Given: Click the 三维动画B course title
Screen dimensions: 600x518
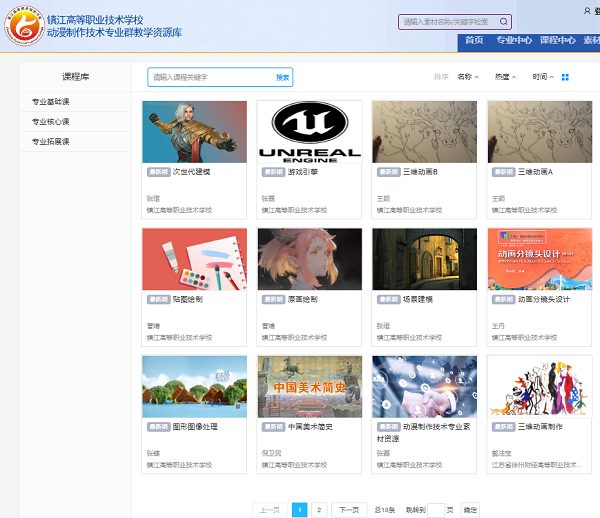Looking at the screenshot, I should pyautogui.click(x=420, y=172).
